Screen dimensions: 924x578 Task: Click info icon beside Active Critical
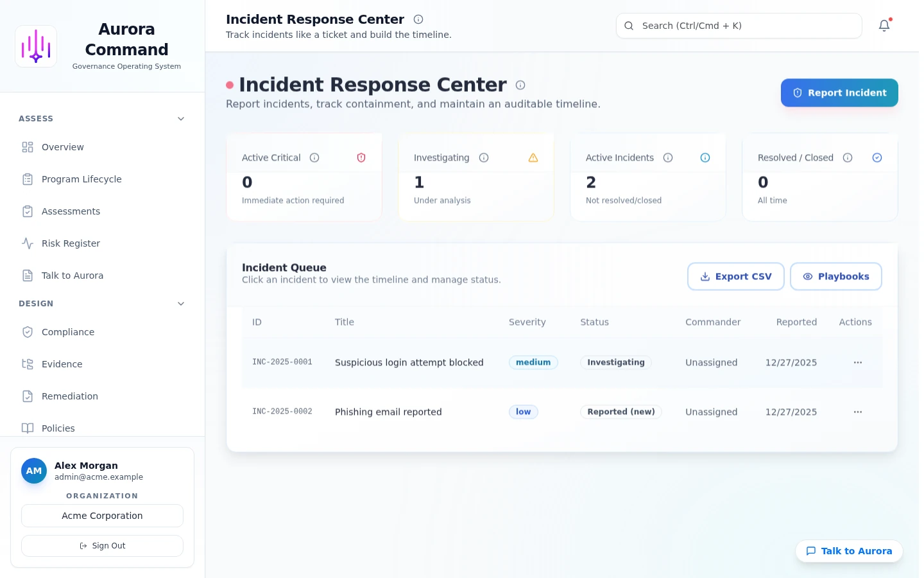pyautogui.click(x=314, y=158)
